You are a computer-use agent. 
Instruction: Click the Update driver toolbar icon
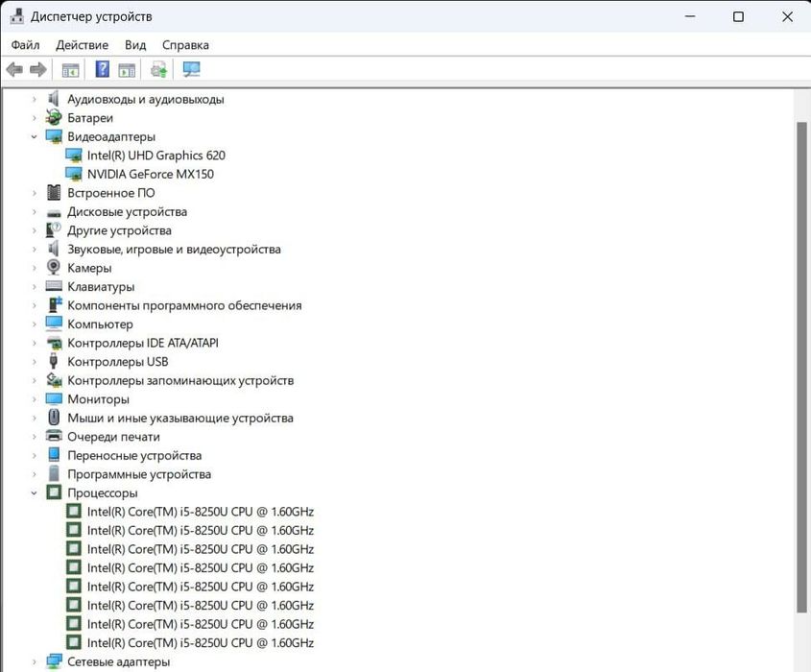pos(158,69)
